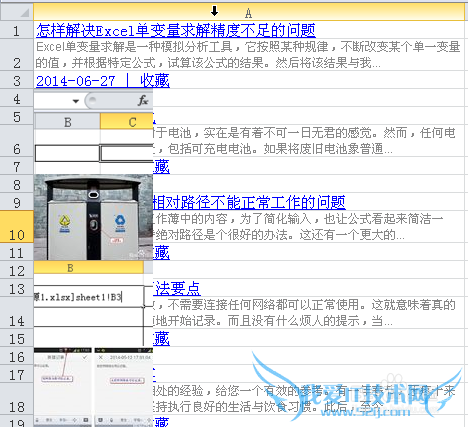
Task: Click image containing sheet1!B3 formula text
Action: 93,304
